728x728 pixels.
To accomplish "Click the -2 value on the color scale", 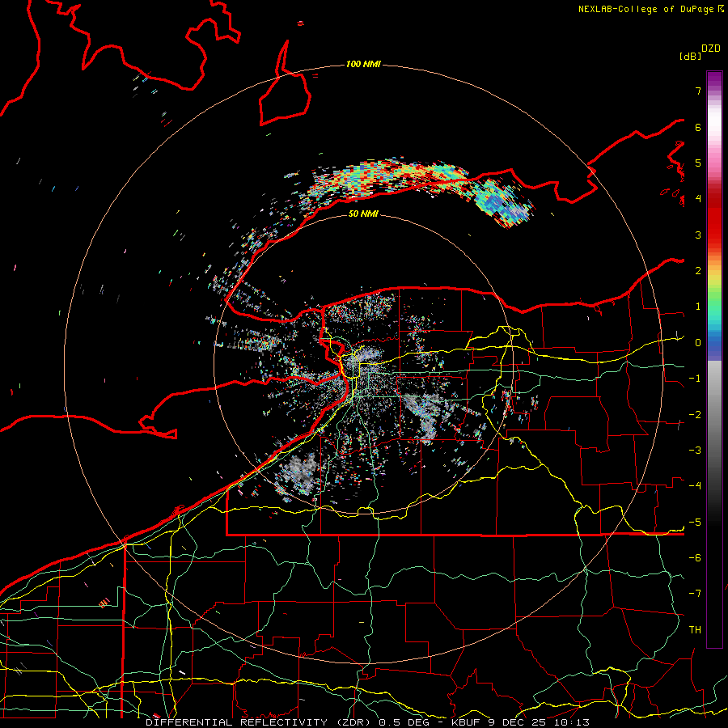I will pos(695,415).
